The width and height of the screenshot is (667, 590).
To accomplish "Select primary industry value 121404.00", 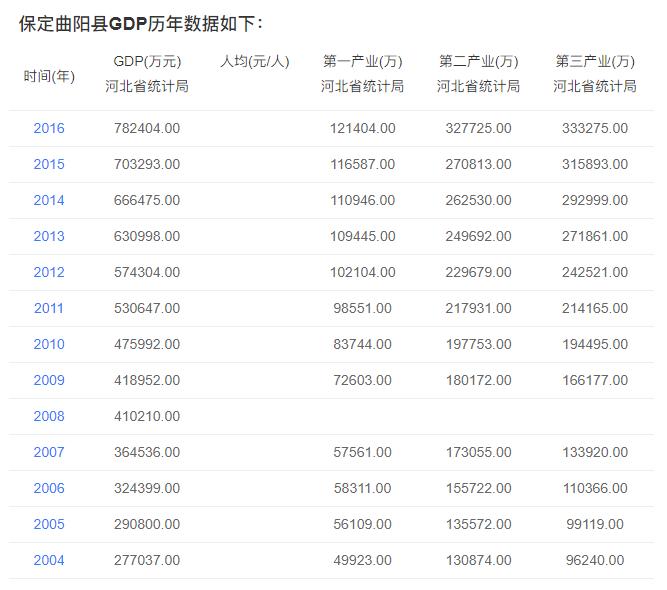I will [363, 128].
